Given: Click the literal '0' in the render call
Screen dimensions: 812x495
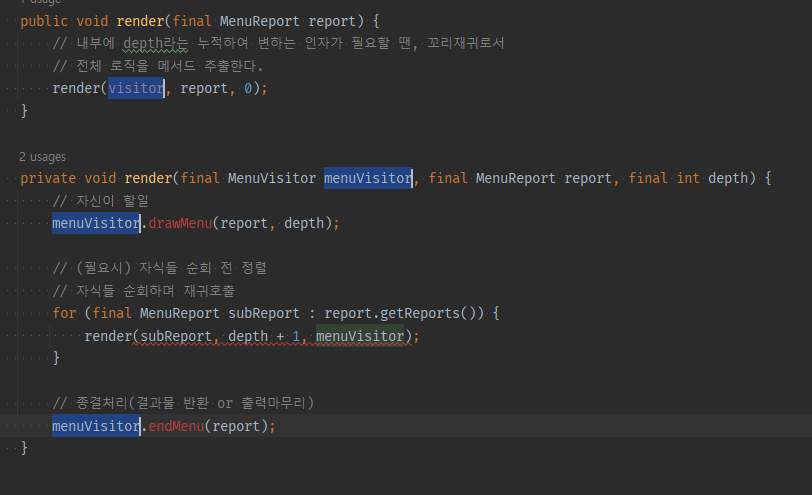Looking at the screenshot, I should pyautogui.click(x=248, y=89).
